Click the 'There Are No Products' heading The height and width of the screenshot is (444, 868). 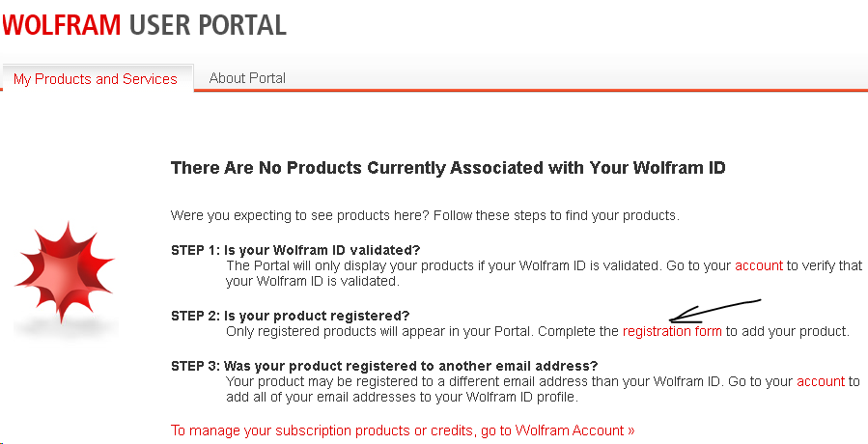[448, 168]
